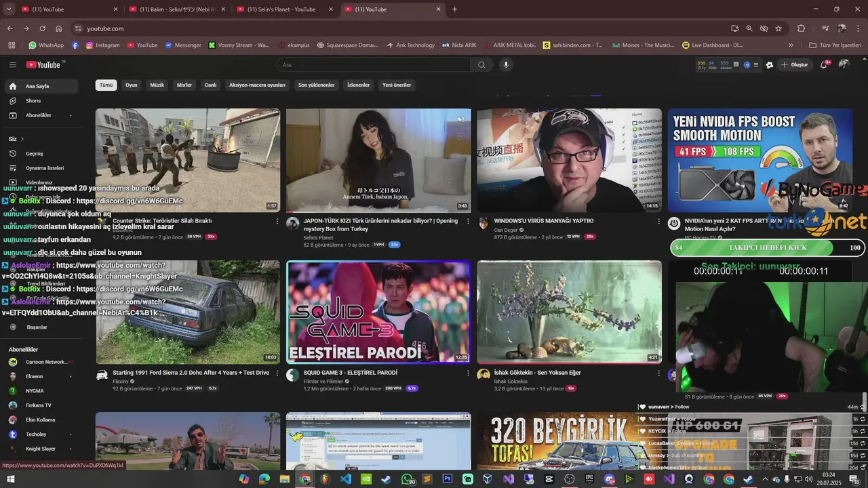Open the Facebook bookmark icon
The image size is (868, 488).
(75, 45)
